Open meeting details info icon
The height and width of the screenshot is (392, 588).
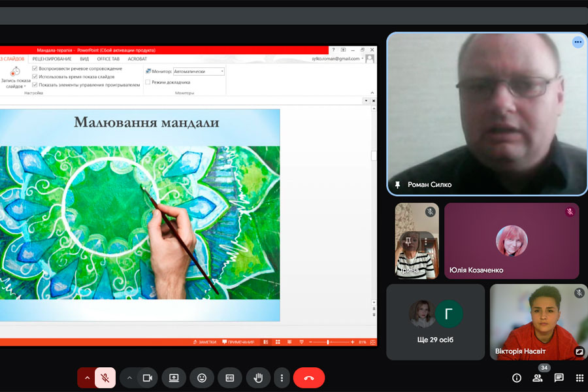pyautogui.click(x=516, y=378)
